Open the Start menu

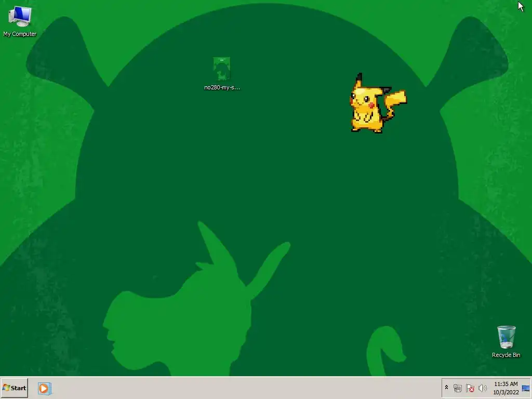pyautogui.click(x=14, y=388)
